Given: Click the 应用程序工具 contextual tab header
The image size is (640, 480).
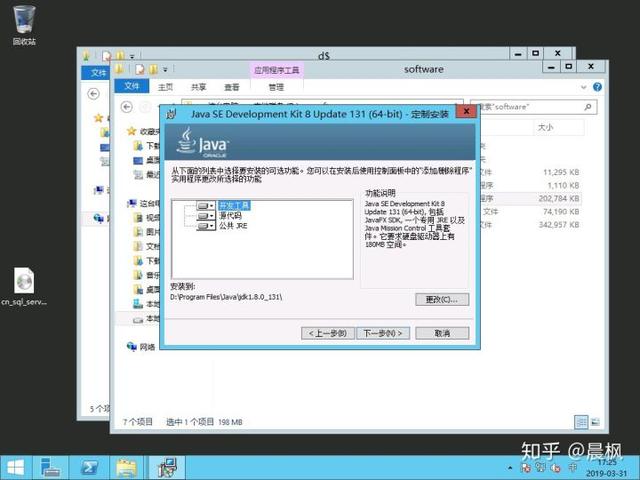Looking at the screenshot, I should 276,70.
